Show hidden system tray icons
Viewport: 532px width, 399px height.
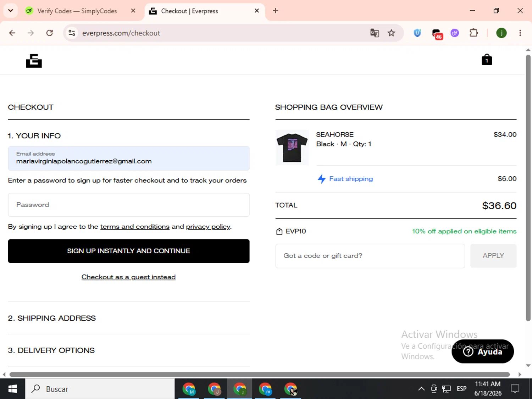[x=421, y=389]
